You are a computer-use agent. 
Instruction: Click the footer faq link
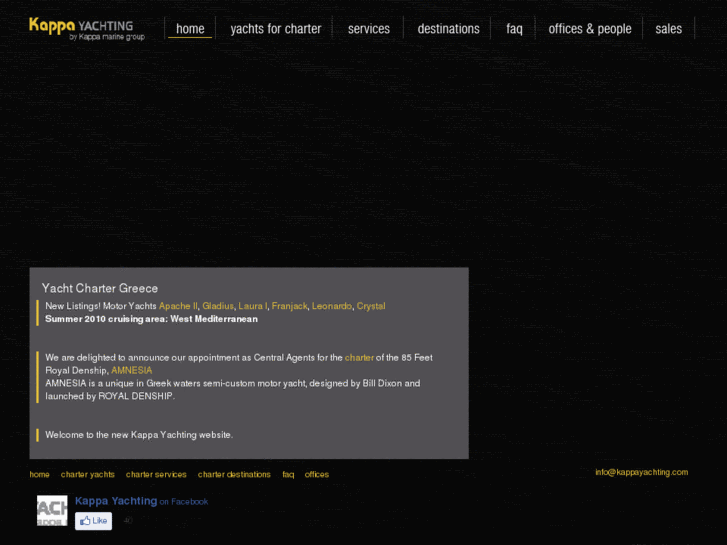tap(288, 474)
